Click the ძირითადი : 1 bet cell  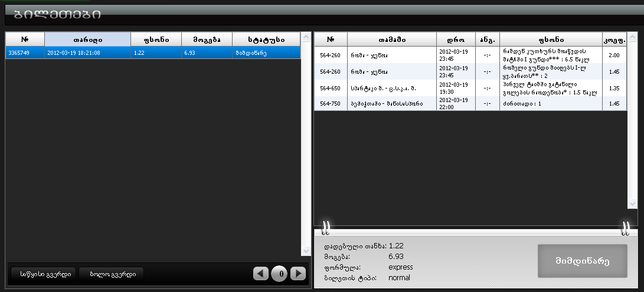pos(551,103)
